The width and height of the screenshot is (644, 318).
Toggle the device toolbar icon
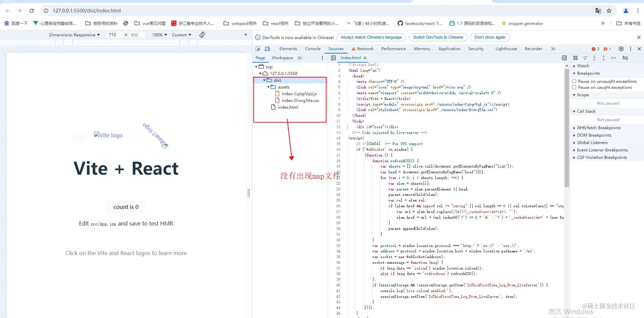click(267, 49)
